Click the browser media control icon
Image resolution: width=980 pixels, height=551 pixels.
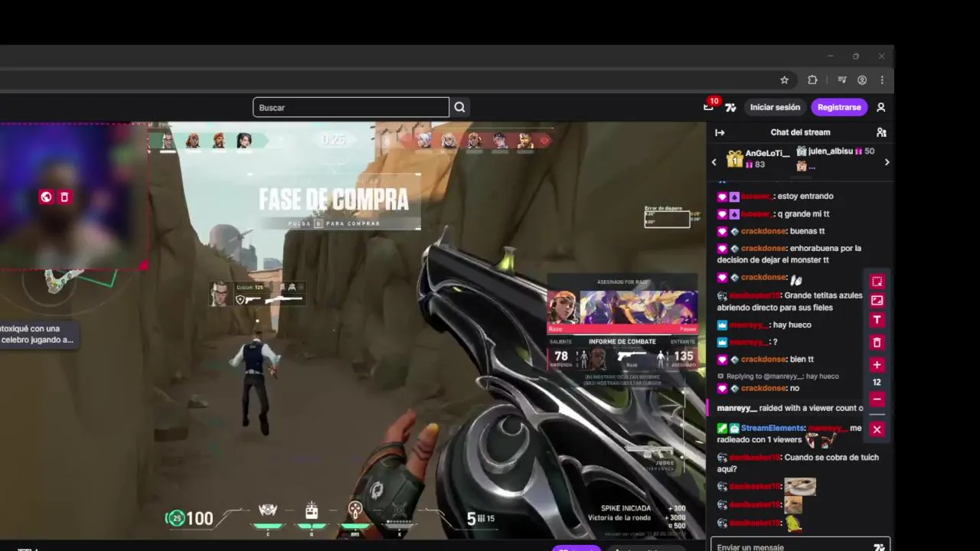tap(841, 80)
